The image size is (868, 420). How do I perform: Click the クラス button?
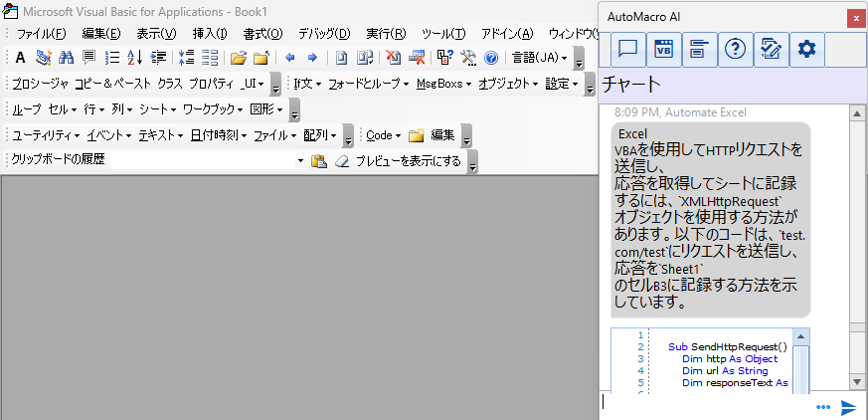(x=170, y=84)
